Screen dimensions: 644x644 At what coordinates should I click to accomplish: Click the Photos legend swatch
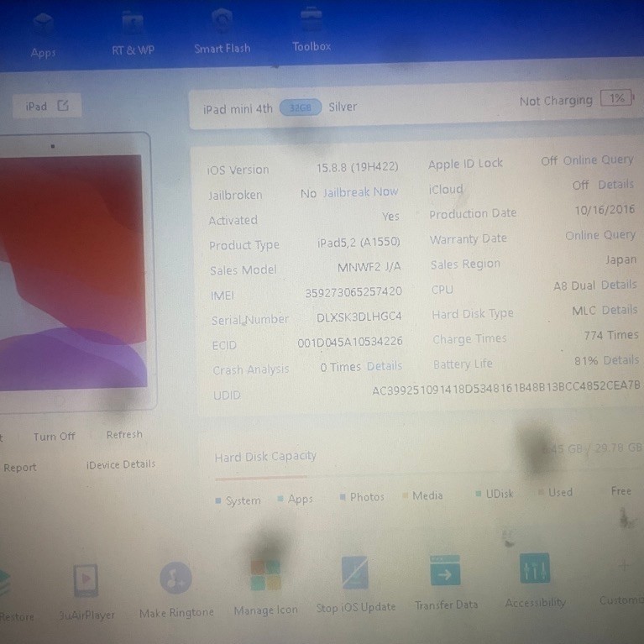point(342,497)
